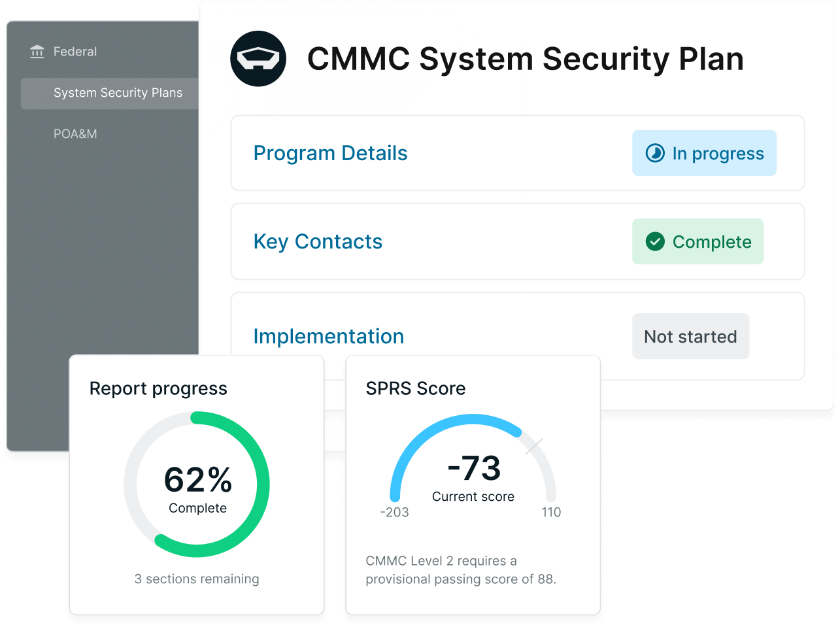The width and height of the screenshot is (840, 627).
Task: Open the Key Contacts link
Action: coord(318,241)
